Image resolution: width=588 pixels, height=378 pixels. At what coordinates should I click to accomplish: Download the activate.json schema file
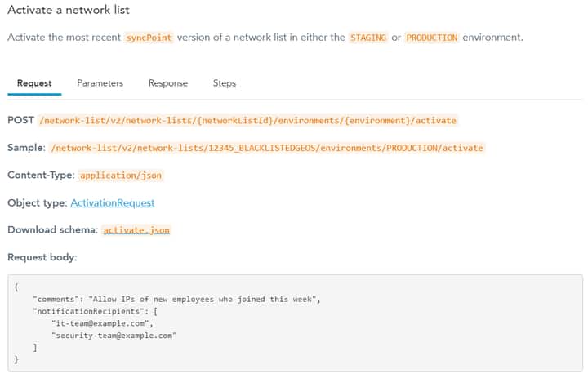click(136, 230)
